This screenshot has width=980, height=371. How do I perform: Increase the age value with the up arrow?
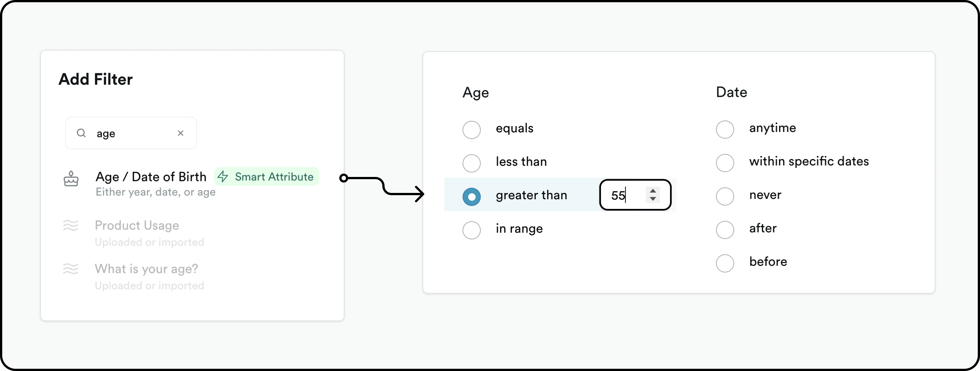(653, 191)
